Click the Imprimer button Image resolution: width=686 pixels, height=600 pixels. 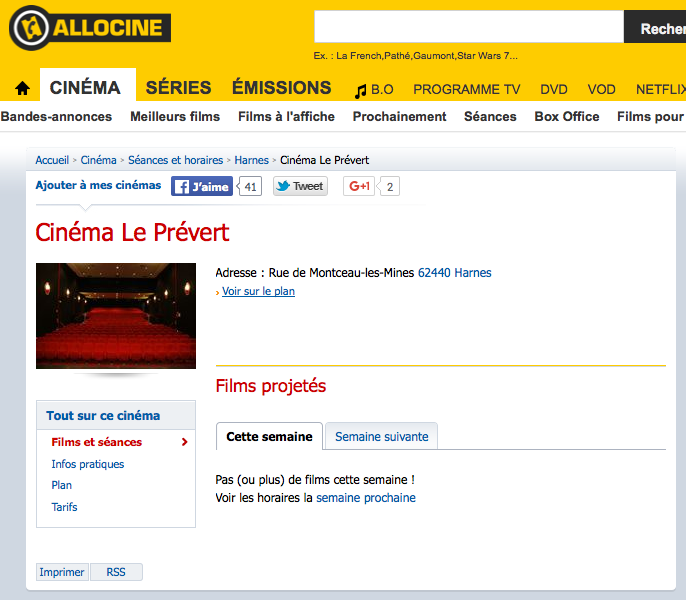[62, 572]
